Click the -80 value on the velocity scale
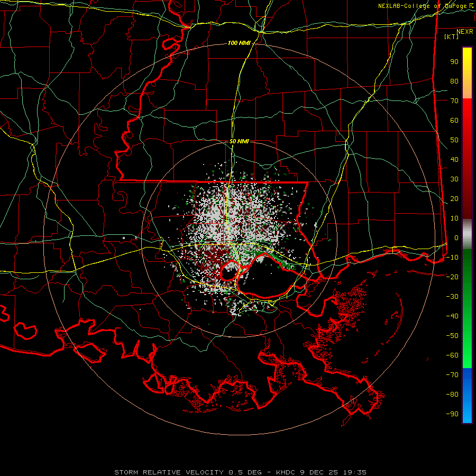The width and height of the screenshot is (476, 476). [x=452, y=395]
